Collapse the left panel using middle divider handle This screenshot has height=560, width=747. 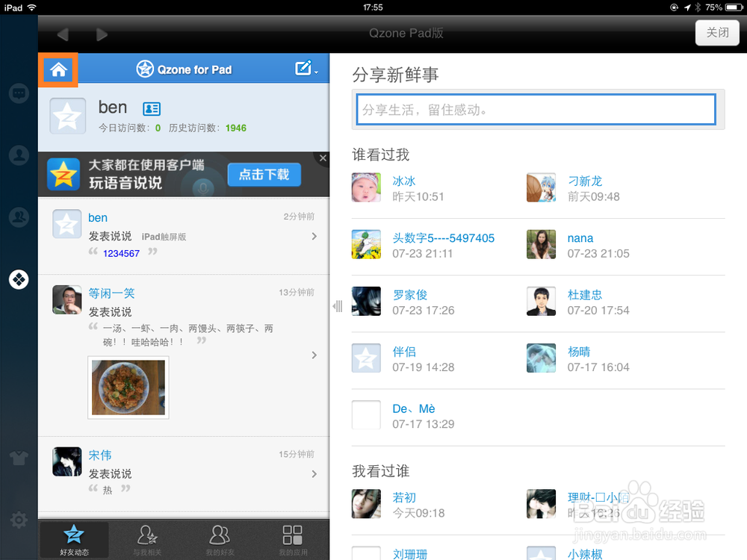[337, 306]
